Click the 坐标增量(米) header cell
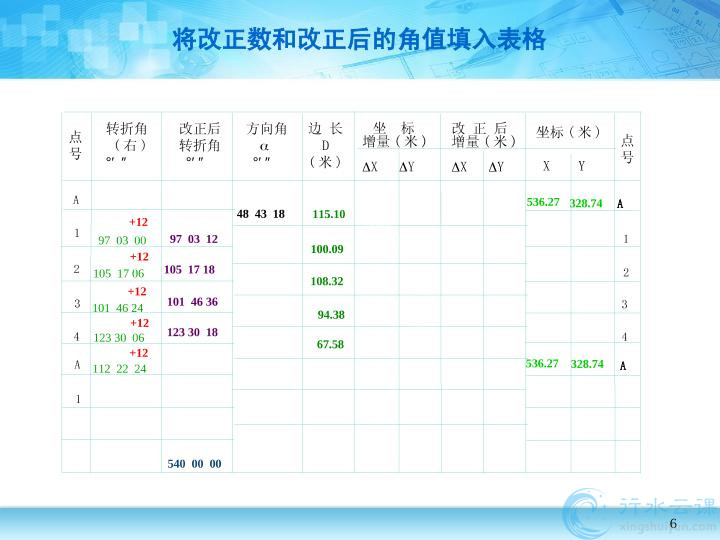Screen dimensions: 720x540 [x=395, y=134]
